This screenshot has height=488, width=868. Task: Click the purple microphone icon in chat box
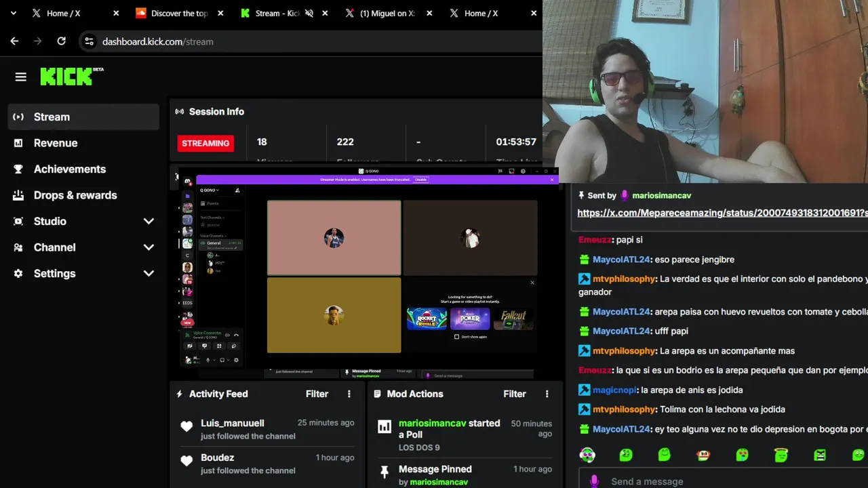594,481
